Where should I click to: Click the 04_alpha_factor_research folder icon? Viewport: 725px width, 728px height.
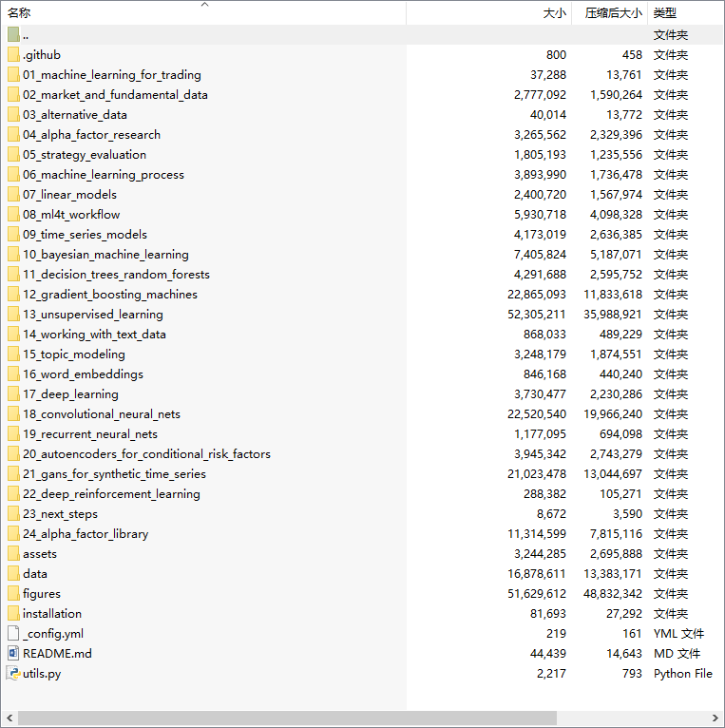(x=13, y=134)
